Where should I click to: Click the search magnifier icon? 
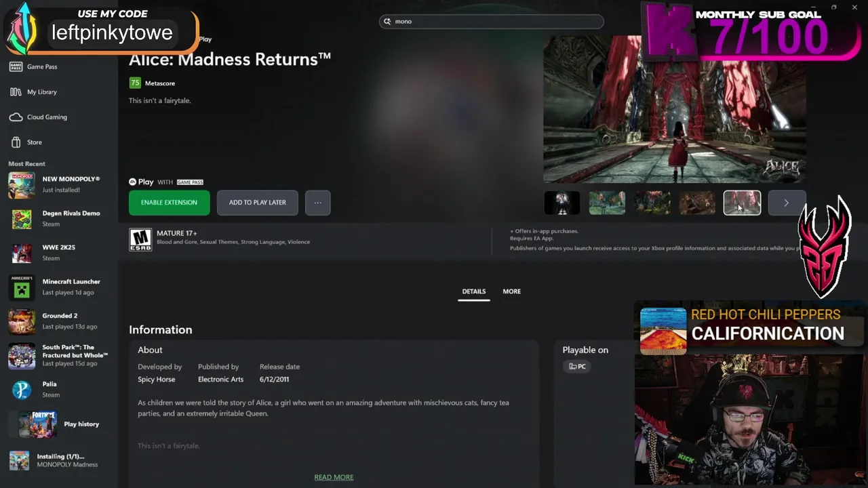tap(388, 22)
